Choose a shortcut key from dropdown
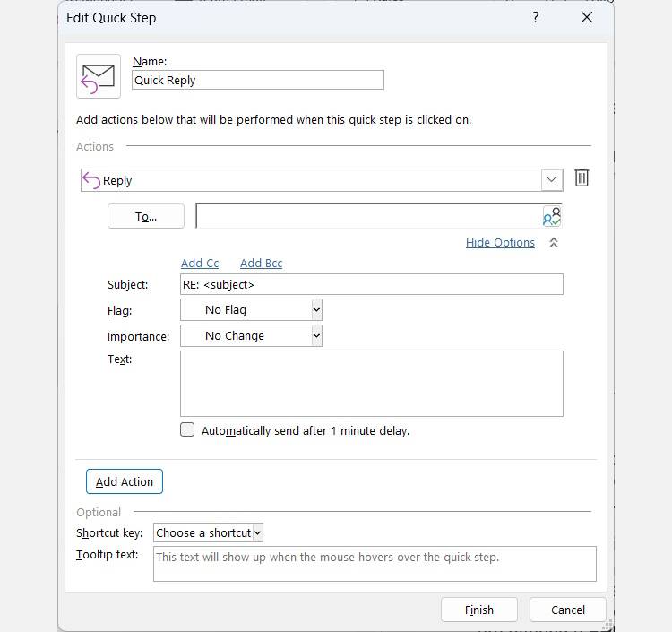Image resolution: width=672 pixels, height=632 pixels. pos(208,532)
